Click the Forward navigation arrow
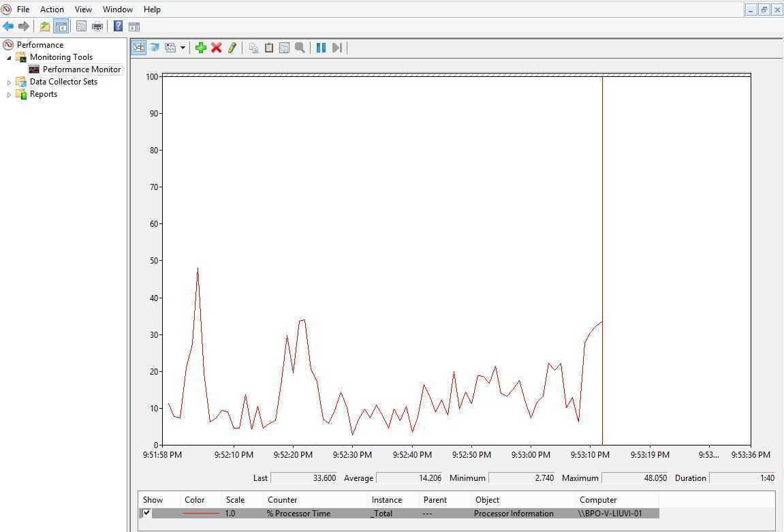Viewport: 784px width, 532px height. tap(24, 26)
